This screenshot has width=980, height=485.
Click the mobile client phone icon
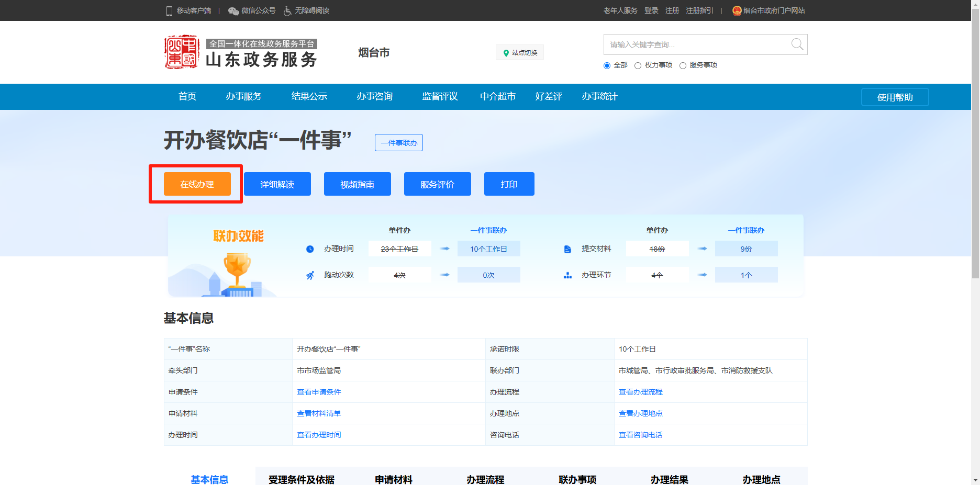point(169,11)
